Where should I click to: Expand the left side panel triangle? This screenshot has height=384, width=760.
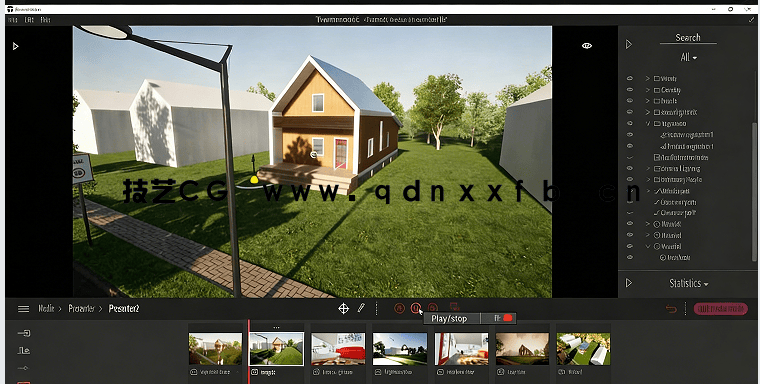[x=16, y=47]
